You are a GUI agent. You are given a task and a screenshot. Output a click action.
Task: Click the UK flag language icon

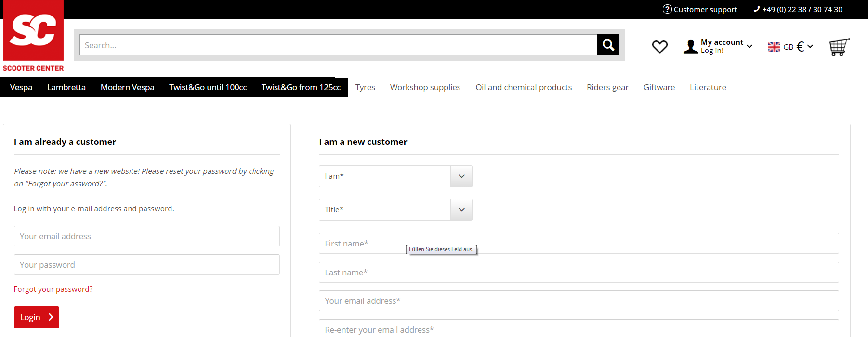(774, 47)
